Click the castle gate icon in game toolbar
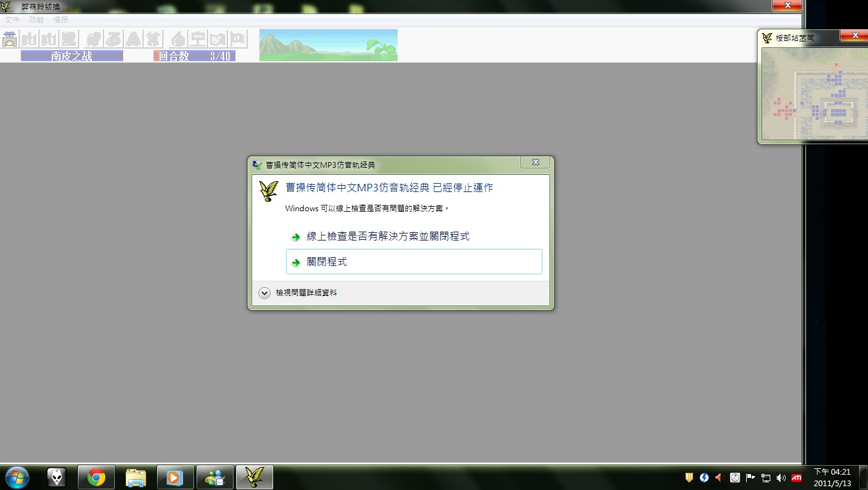 pos(10,39)
